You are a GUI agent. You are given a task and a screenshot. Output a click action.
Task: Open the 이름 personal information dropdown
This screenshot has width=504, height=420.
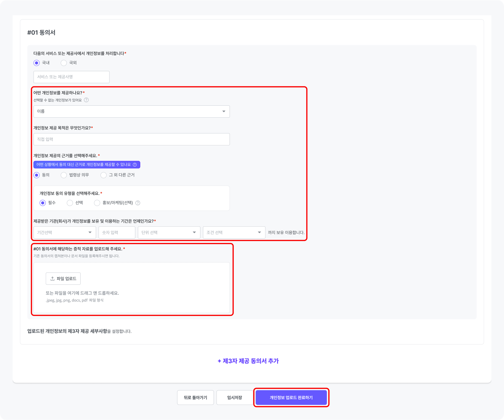[132, 112]
